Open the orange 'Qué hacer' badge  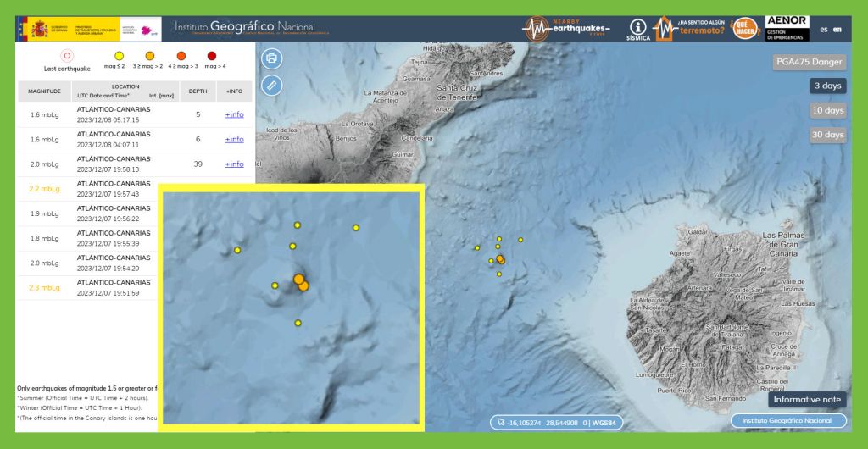point(744,29)
